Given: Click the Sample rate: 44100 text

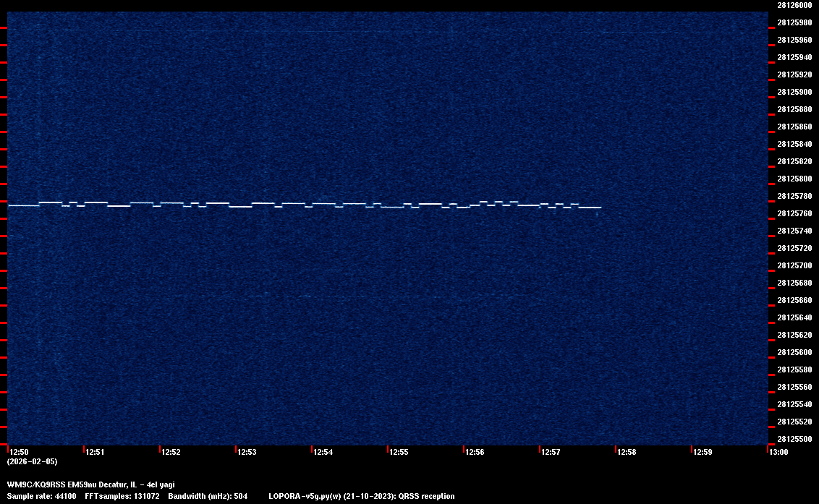Looking at the screenshot, I should [42, 496].
